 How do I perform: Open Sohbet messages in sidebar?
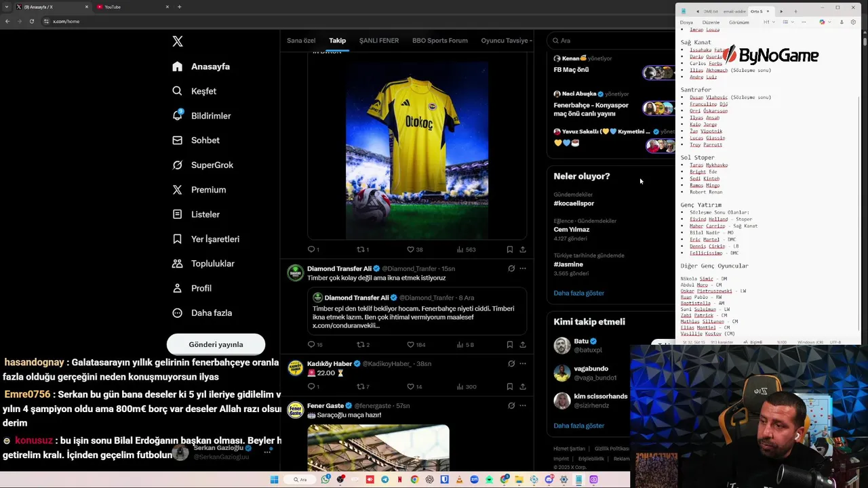point(195,140)
